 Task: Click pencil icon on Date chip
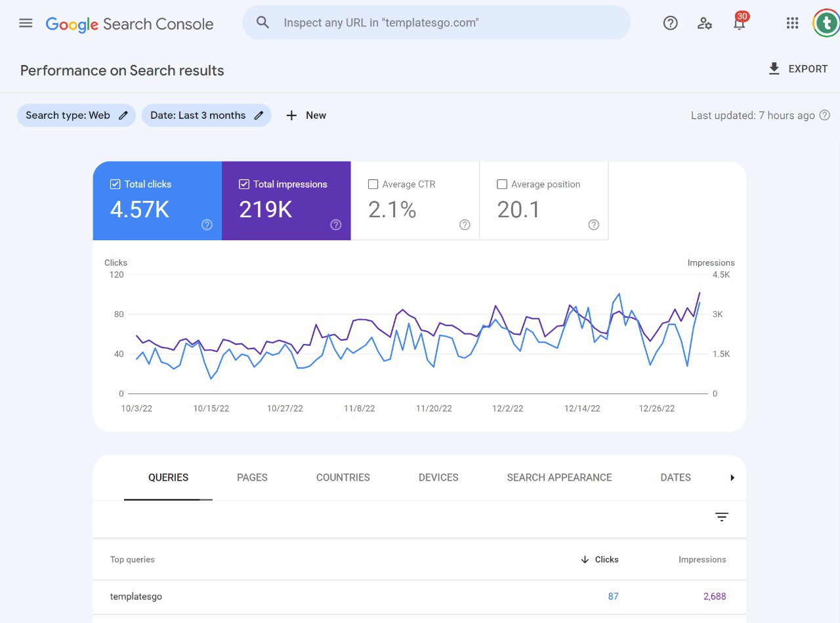click(259, 116)
